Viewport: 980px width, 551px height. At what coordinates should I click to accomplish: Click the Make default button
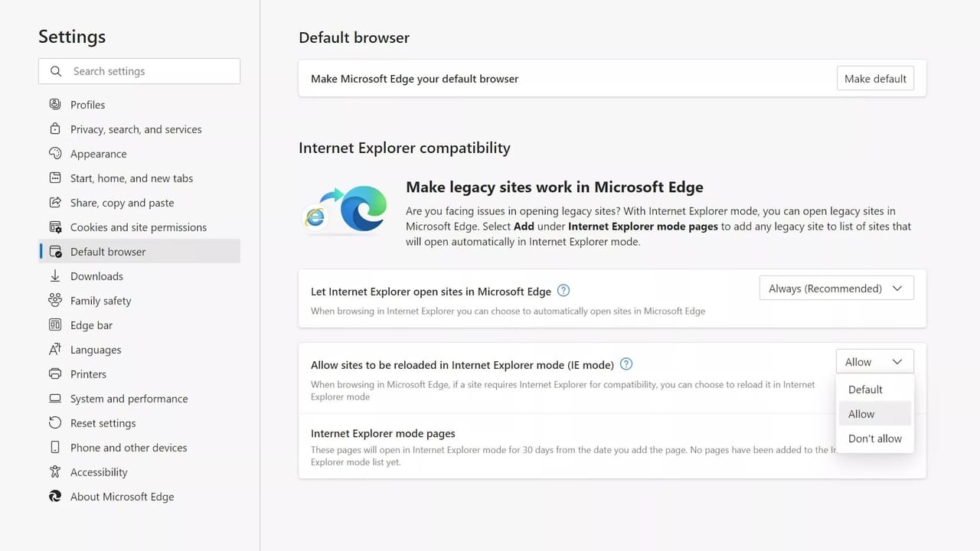[x=875, y=77]
